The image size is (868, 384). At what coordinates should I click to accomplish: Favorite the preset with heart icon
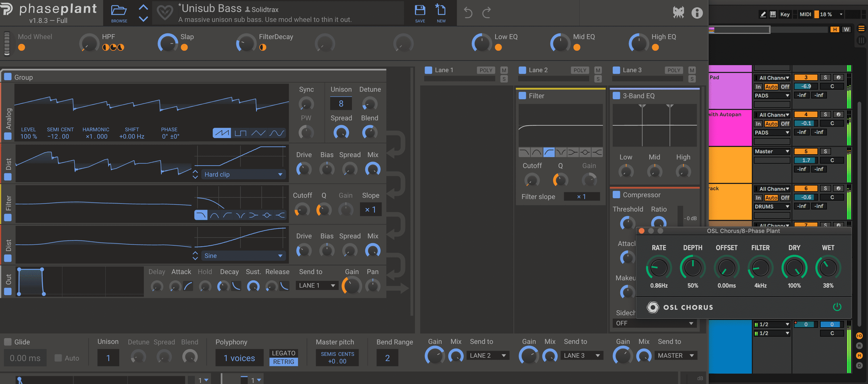click(165, 13)
